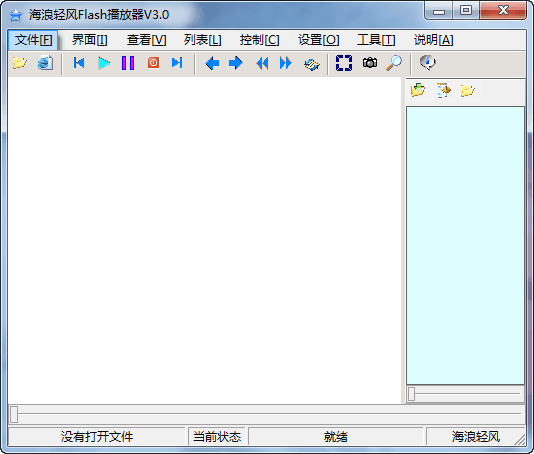Click the light cyan playlist area

coord(465,246)
